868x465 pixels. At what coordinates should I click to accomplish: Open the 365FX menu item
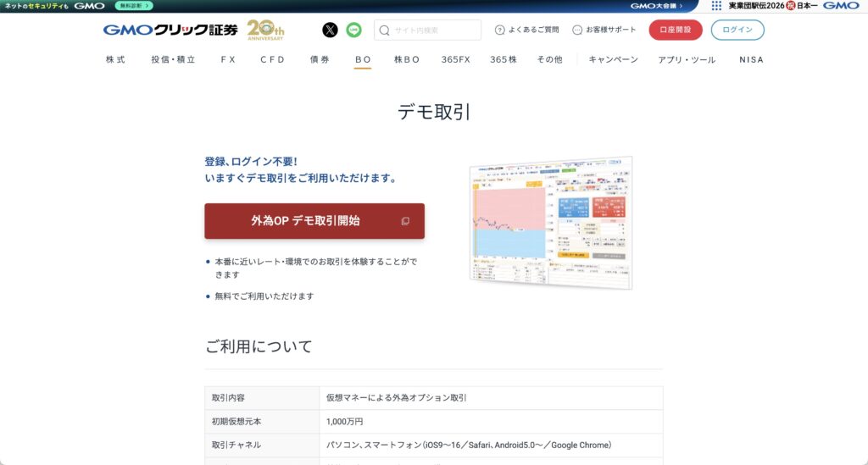tap(455, 59)
